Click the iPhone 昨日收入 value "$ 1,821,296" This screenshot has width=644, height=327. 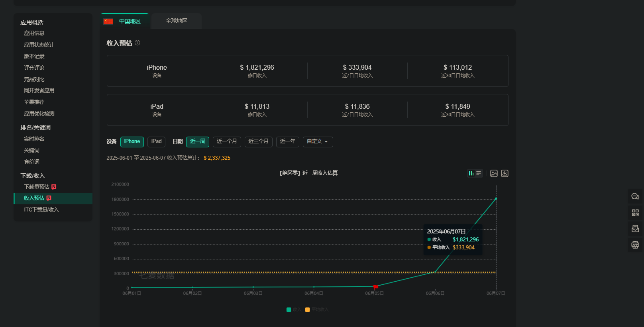[x=257, y=68]
